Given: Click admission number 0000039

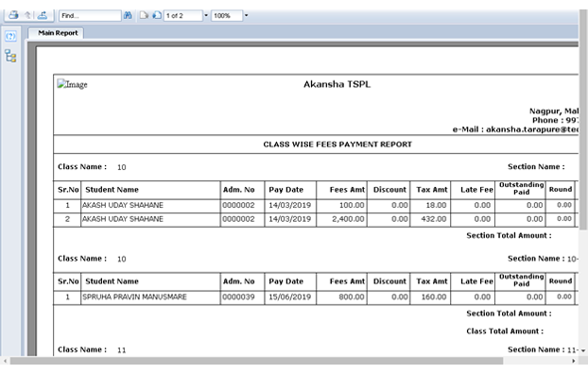Looking at the screenshot, I should [238, 297].
